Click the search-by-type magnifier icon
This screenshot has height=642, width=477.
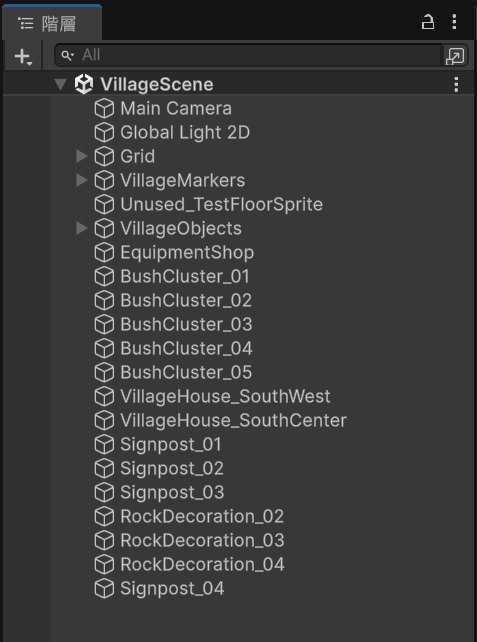click(68, 55)
